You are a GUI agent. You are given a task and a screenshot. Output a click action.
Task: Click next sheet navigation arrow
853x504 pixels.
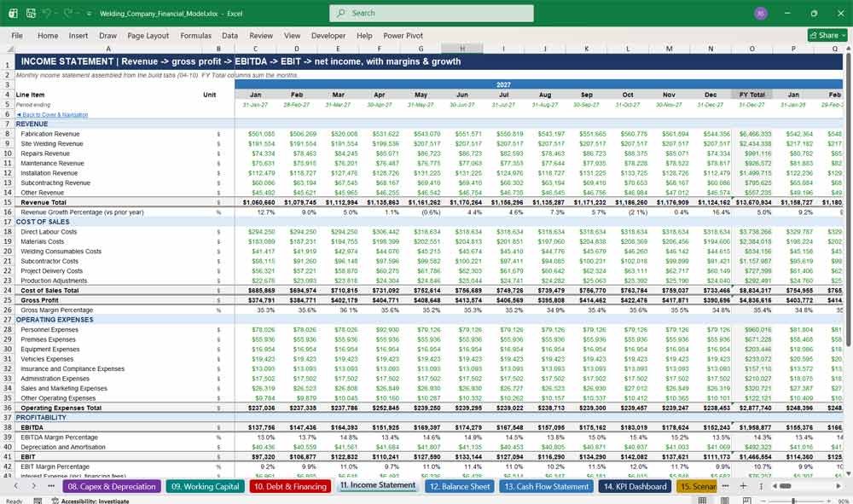(34, 486)
